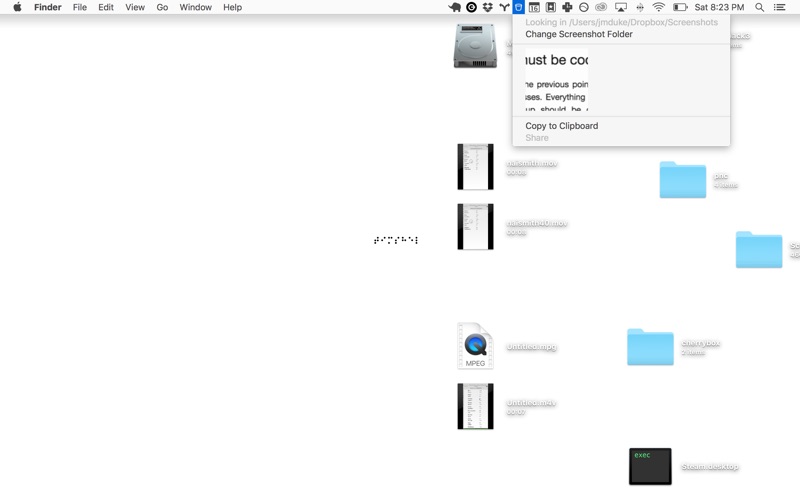Viewport: 800px width, 500px height.
Task: Click the calendar date menu bar icon
Action: pos(534,7)
